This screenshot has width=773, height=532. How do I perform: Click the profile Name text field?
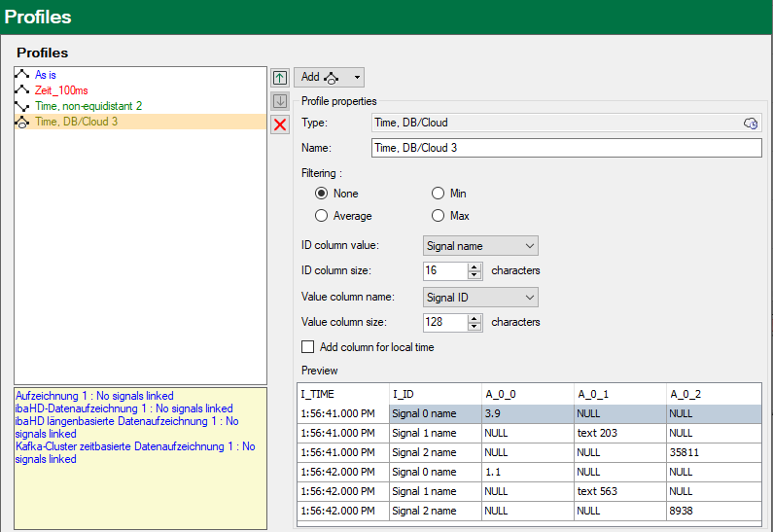click(x=566, y=148)
